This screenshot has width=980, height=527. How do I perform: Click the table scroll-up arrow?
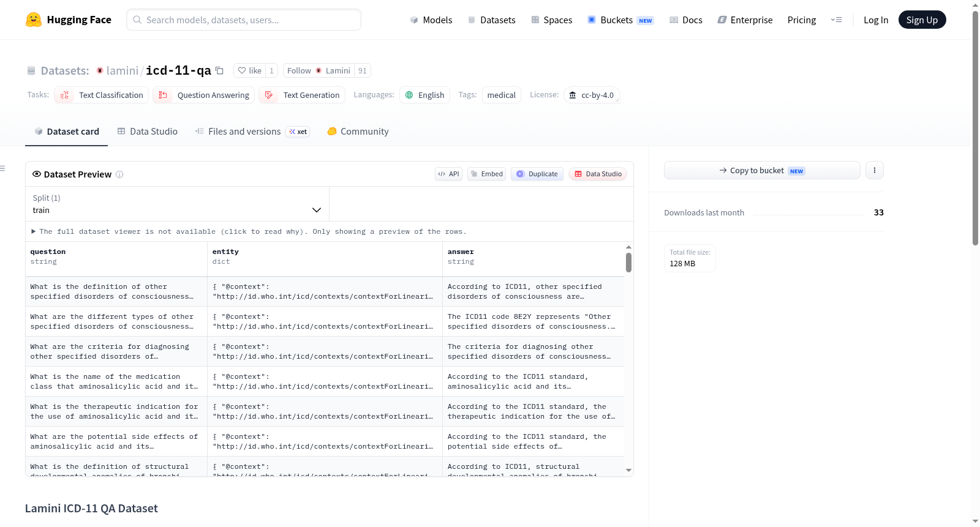coord(628,247)
